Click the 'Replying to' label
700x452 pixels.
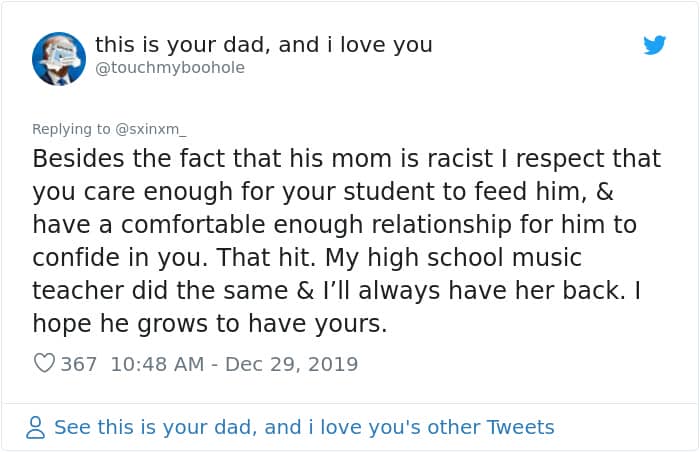click(x=71, y=128)
